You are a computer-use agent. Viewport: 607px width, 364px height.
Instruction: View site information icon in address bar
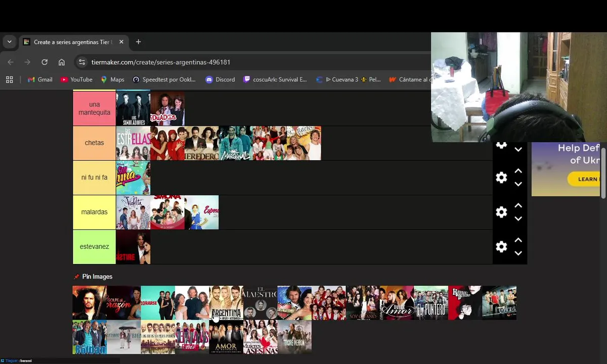click(82, 62)
